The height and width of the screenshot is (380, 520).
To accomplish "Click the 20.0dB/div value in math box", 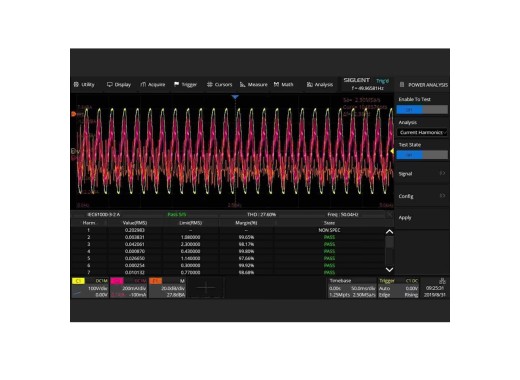I will (x=173, y=288).
